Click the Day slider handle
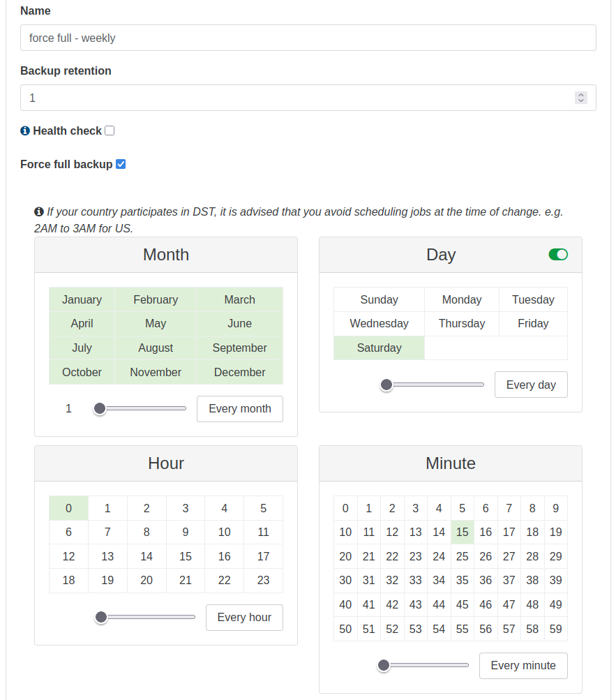The height and width of the screenshot is (700, 616). [386, 385]
